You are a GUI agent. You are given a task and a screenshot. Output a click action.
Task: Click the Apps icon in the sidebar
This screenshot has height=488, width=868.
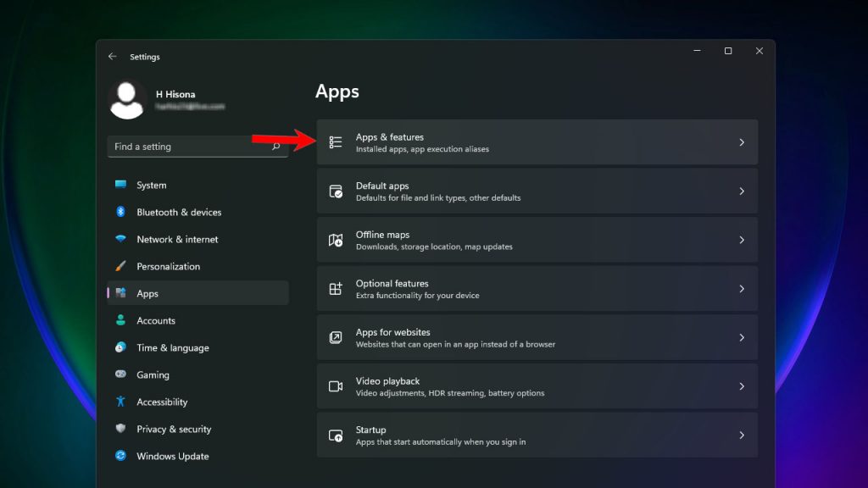tap(120, 292)
